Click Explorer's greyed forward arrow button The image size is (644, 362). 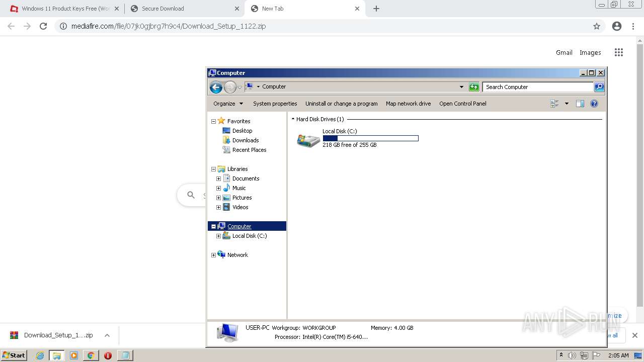[x=230, y=87]
